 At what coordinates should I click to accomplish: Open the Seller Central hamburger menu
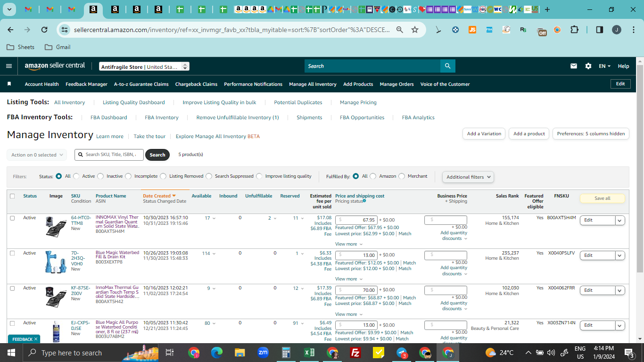[x=9, y=66]
